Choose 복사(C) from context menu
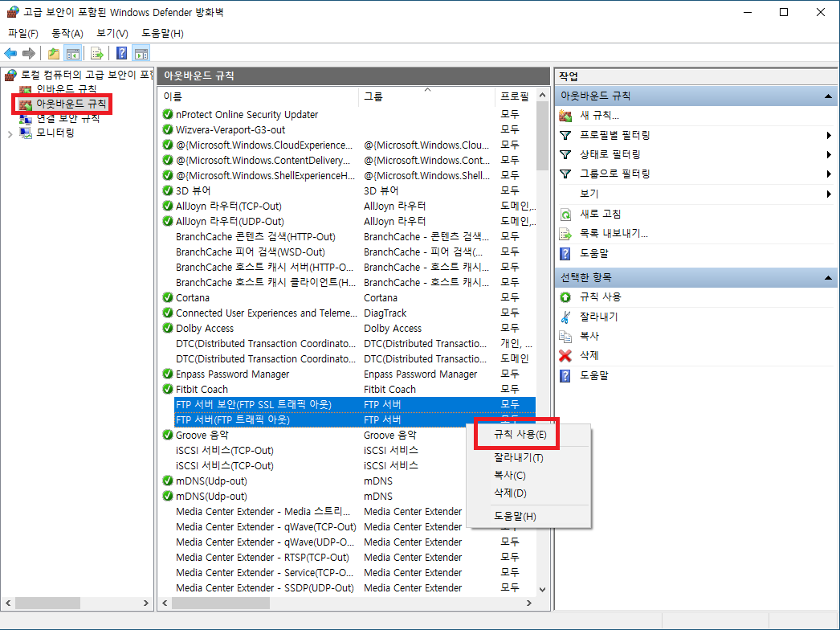840x630 pixels. click(x=528, y=476)
